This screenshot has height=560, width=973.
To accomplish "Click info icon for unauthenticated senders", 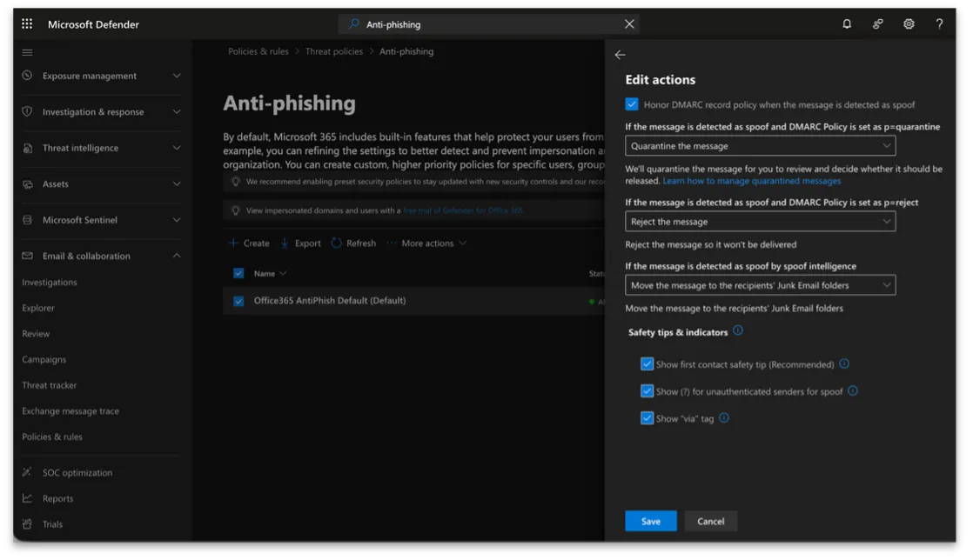I will pyautogui.click(x=853, y=390).
